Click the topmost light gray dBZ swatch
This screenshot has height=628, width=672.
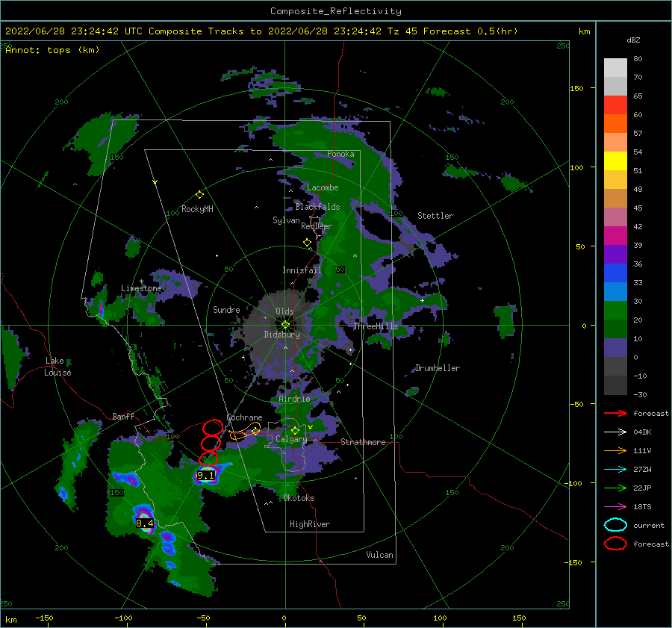point(615,67)
